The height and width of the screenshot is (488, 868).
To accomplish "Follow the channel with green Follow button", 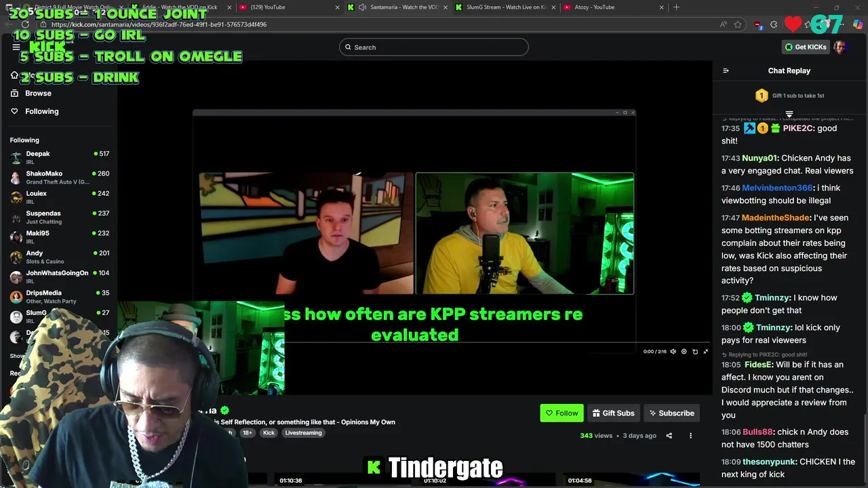I will point(561,413).
